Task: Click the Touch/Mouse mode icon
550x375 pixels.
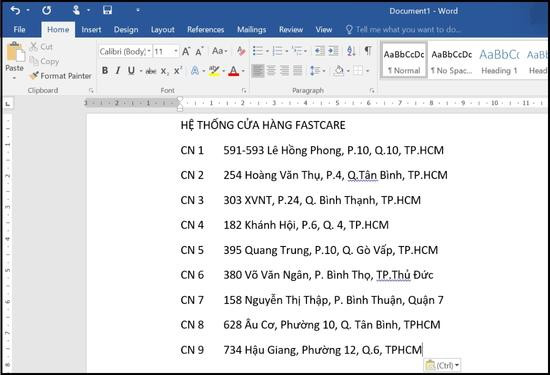Action: tap(76, 10)
